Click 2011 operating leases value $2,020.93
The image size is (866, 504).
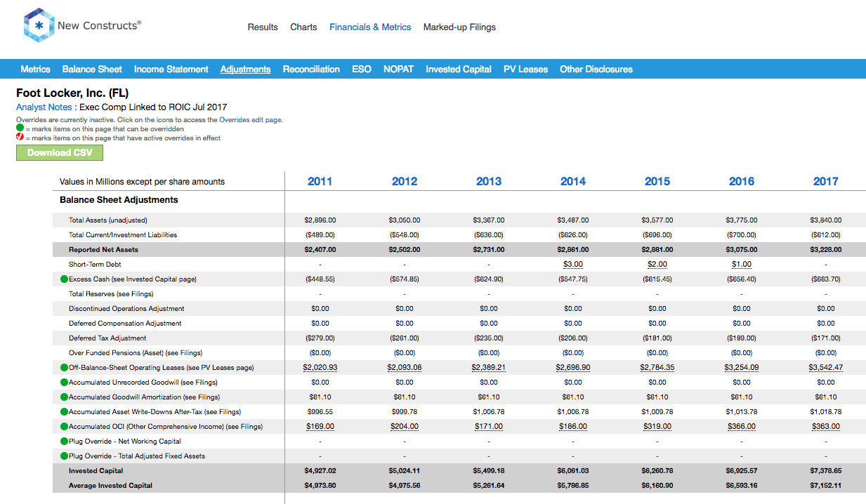pyautogui.click(x=320, y=368)
